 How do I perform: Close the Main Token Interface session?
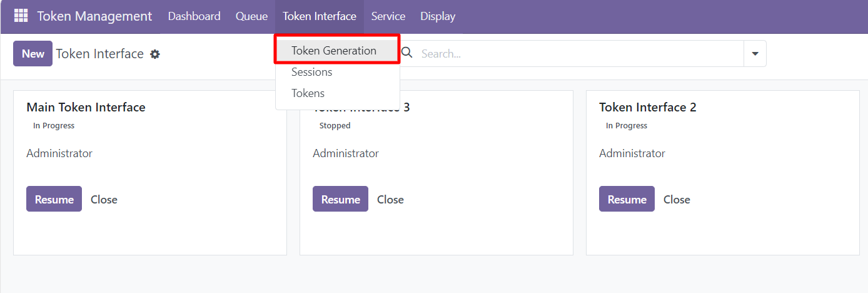(x=104, y=200)
